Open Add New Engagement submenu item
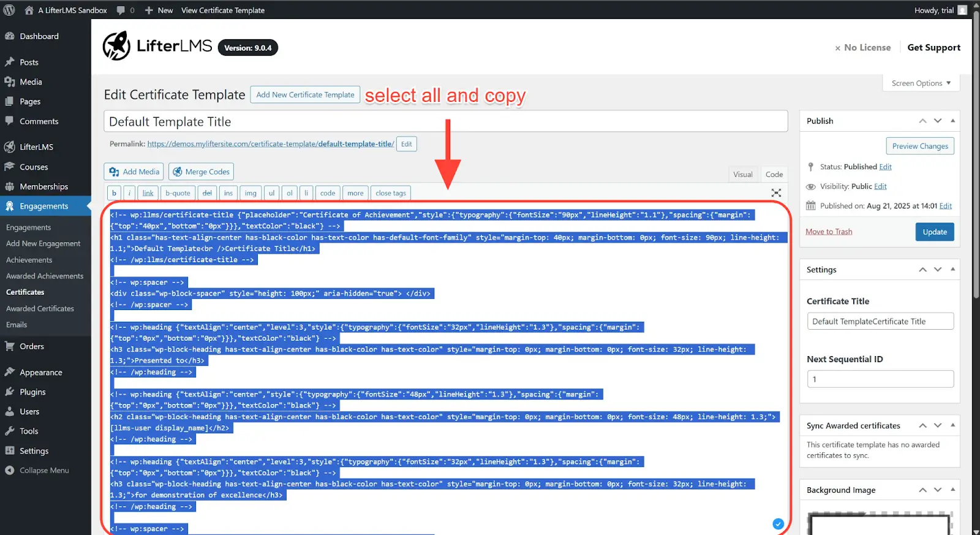980x535 pixels. click(43, 243)
